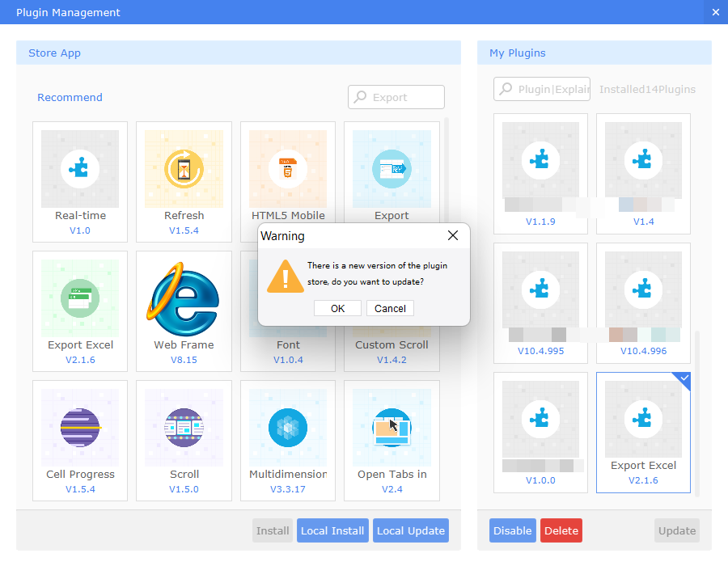This screenshot has height=566, width=728.
Task: Select the Web Frame plugin
Action: coord(184,298)
